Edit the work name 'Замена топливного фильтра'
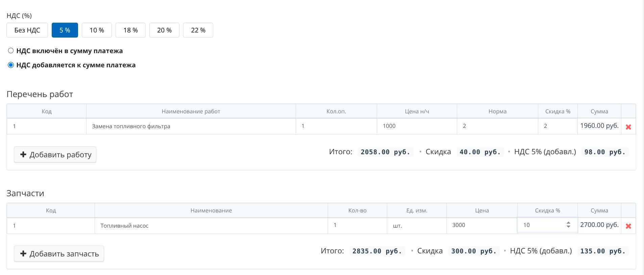The width and height of the screenshot is (644, 275). (191, 126)
